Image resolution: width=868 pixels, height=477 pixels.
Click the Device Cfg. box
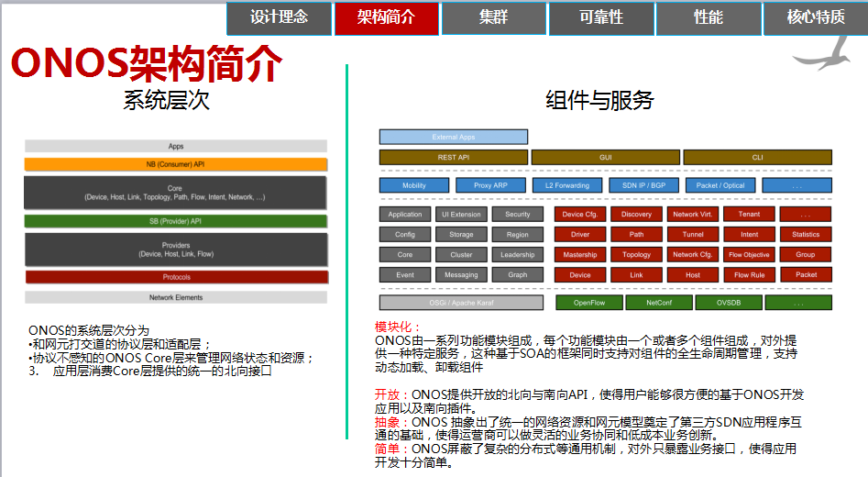[x=580, y=215]
